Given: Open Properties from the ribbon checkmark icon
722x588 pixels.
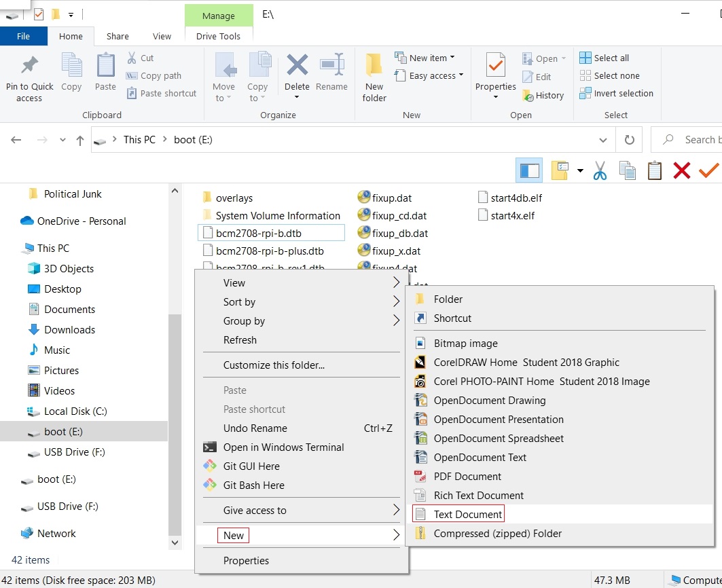Looking at the screenshot, I should click(x=495, y=67).
